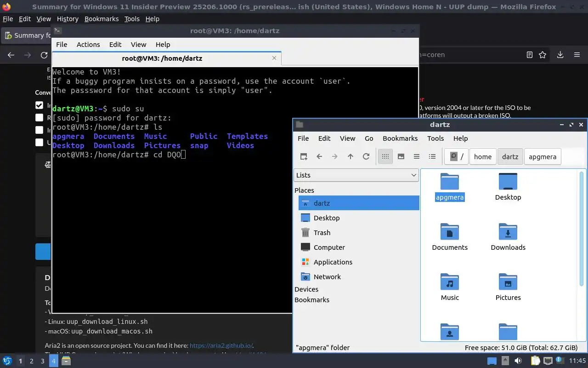Open the file manager File menu
588x368 pixels.
pyautogui.click(x=303, y=138)
